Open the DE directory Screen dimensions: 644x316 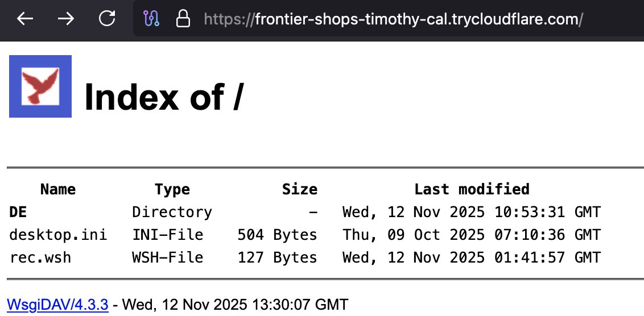[x=18, y=213]
